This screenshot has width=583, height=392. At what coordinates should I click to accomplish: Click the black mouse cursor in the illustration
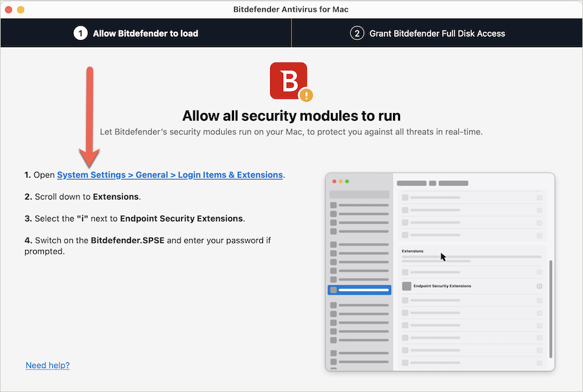pyautogui.click(x=443, y=257)
